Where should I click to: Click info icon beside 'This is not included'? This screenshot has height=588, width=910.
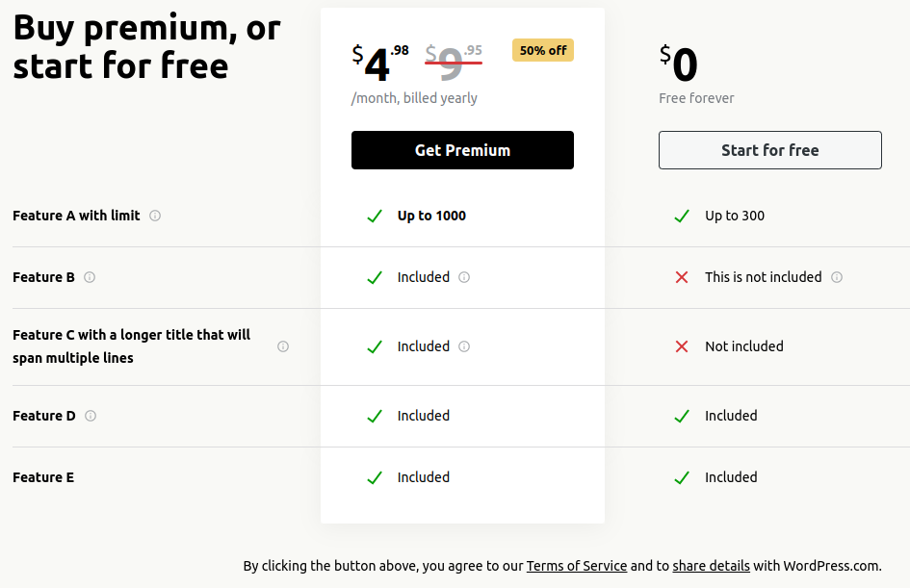point(837,277)
